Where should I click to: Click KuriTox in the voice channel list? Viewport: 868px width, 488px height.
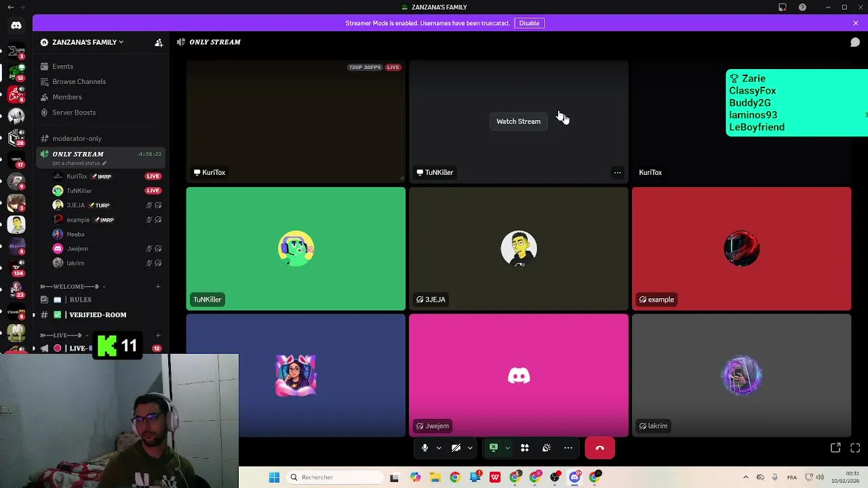tap(77, 176)
